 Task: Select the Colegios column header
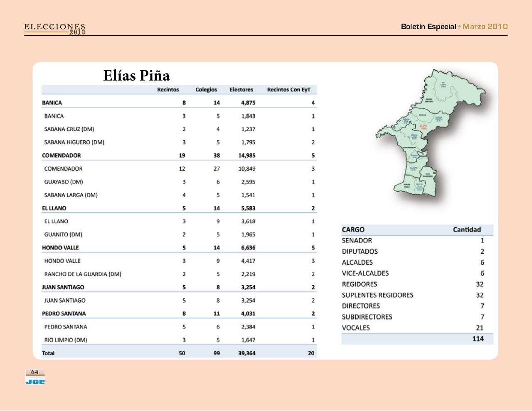click(206, 90)
